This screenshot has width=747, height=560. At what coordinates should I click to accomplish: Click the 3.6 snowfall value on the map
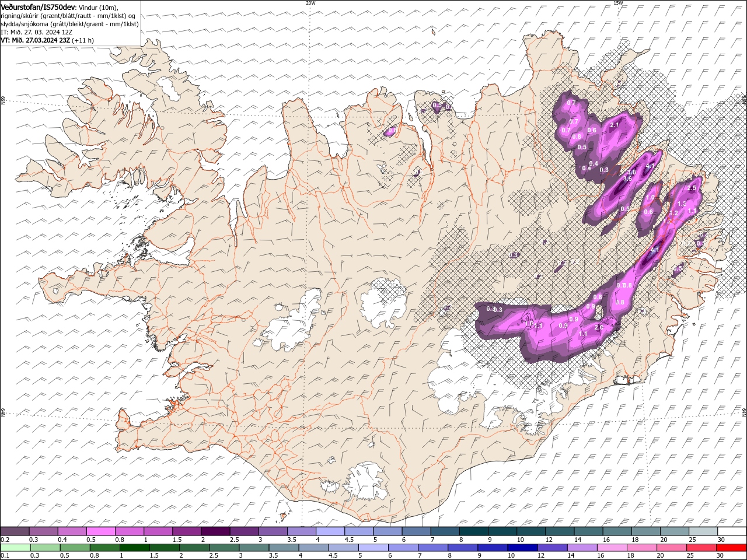coord(627,178)
